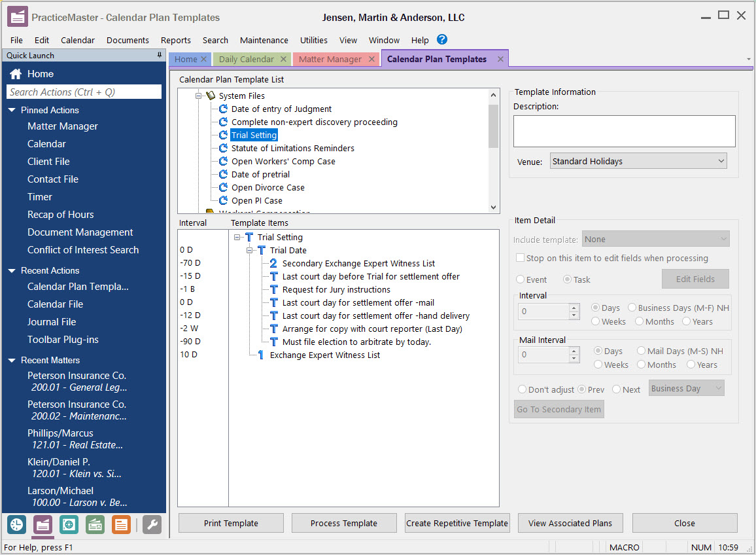Click the Home house icon in Quick Launch
Image resolution: width=756 pixels, height=555 pixels.
[x=16, y=74]
